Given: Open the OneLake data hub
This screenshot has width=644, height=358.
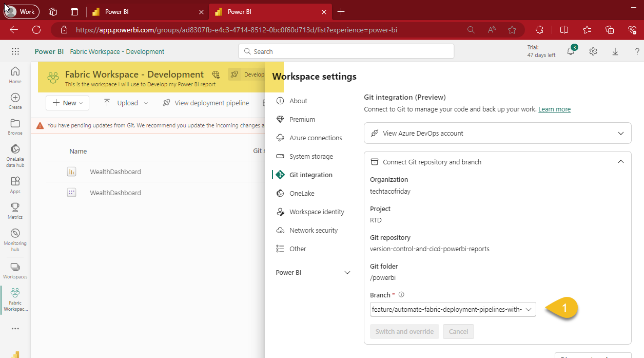Looking at the screenshot, I should [x=15, y=154].
